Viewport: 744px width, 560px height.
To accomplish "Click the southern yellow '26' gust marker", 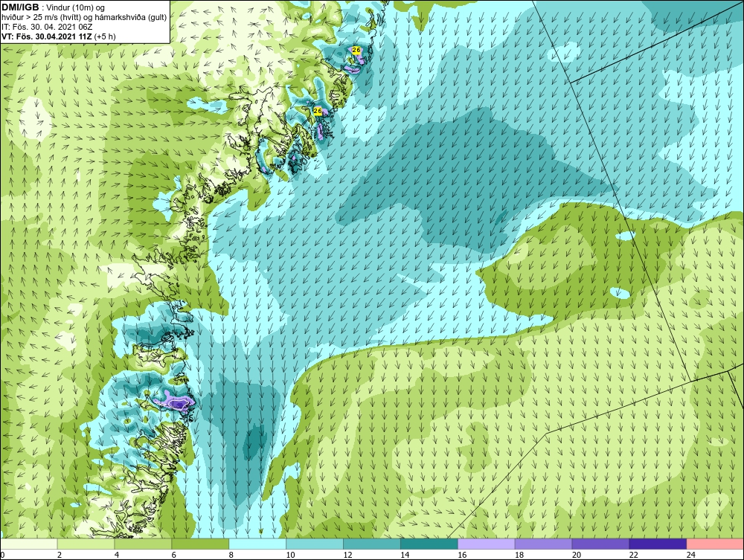I will pos(318,111).
